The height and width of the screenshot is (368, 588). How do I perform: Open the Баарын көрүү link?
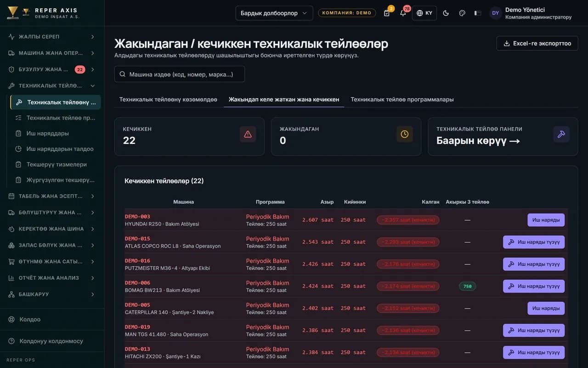tap(478, 141)
